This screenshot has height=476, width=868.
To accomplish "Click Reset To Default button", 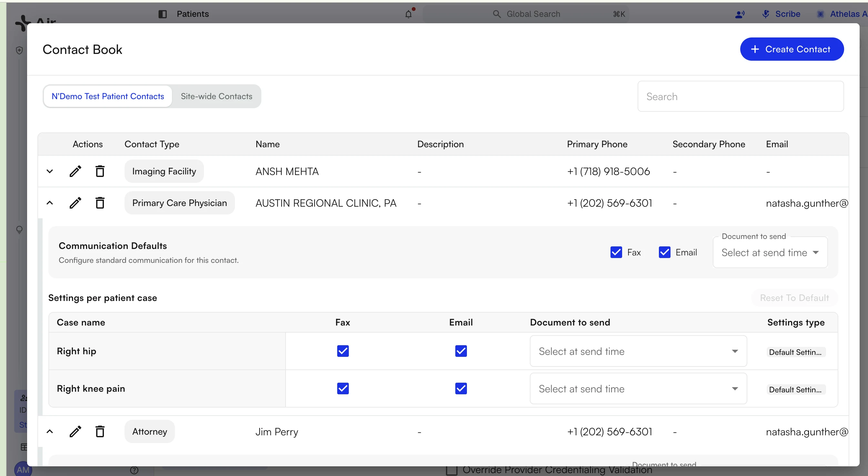I will pyautogui.click(x=794, y=298).
